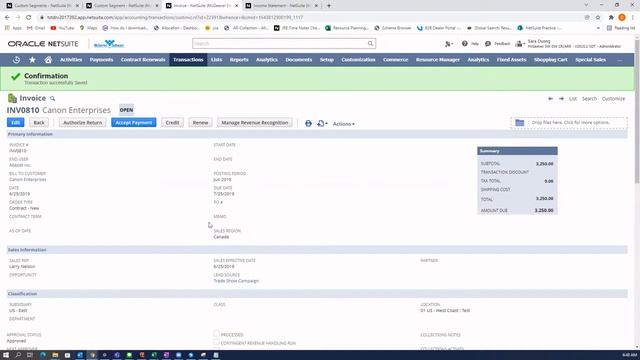Image resolution: width=640 pixels, height=360 pixels.
Task: Open Edge browser from taskbar
Action: point(42,355)
